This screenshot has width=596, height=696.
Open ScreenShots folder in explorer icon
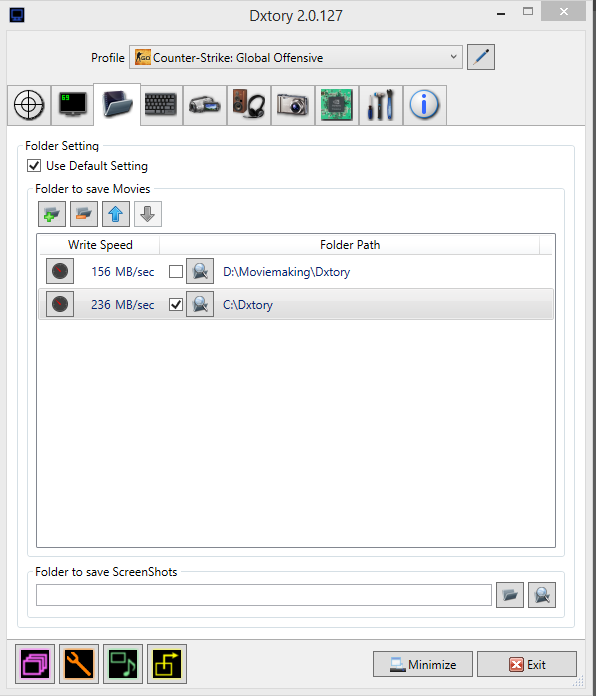542,595
